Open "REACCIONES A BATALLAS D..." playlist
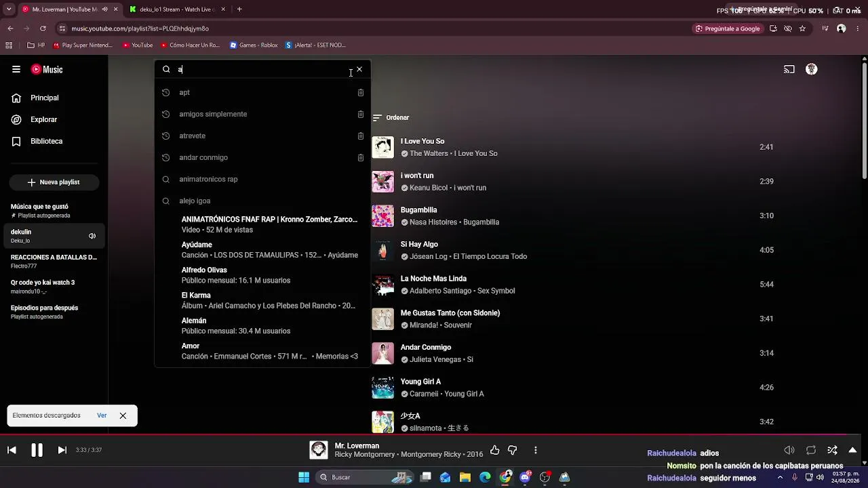This screenshot has height=488, width=868. (54, 262)
